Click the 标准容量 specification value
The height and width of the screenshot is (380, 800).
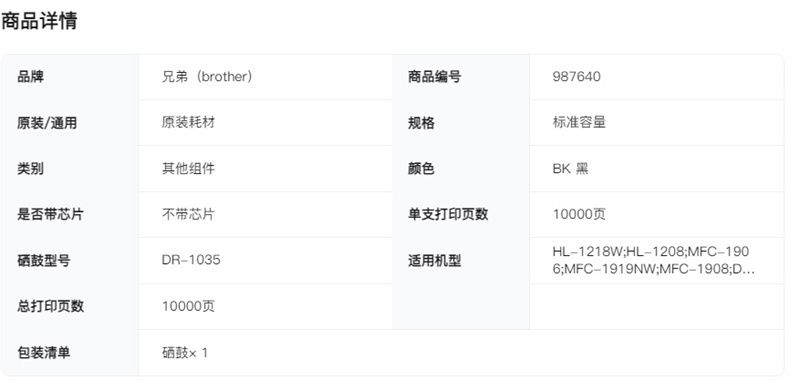click(x=579, y=122)
